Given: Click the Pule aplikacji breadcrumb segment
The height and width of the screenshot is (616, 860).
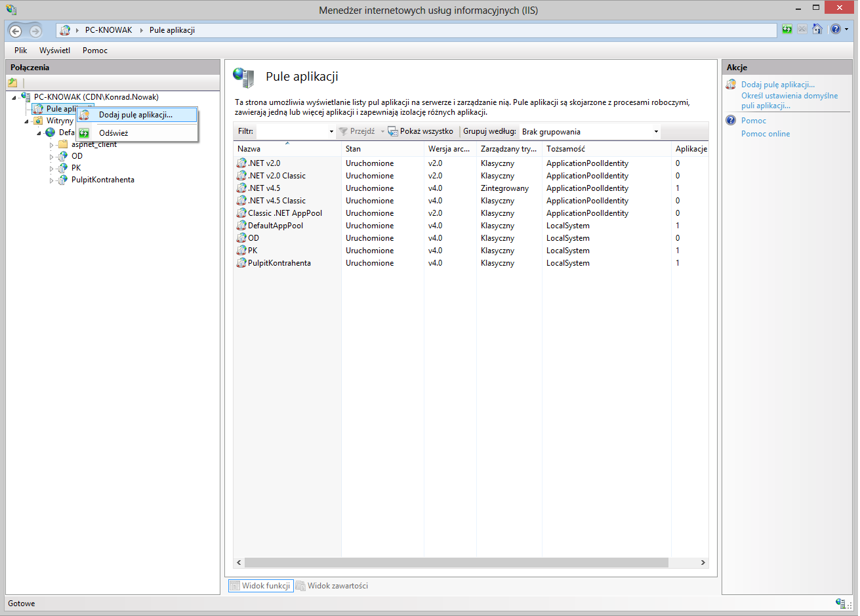Looking at the screenshot, I should click(x=172, y=30).
